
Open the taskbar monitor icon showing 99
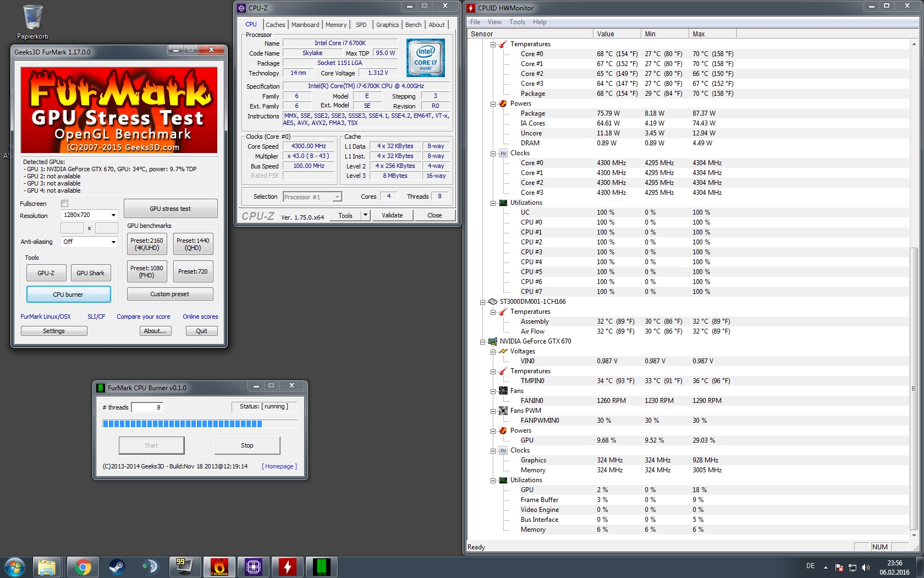[184, 567]
